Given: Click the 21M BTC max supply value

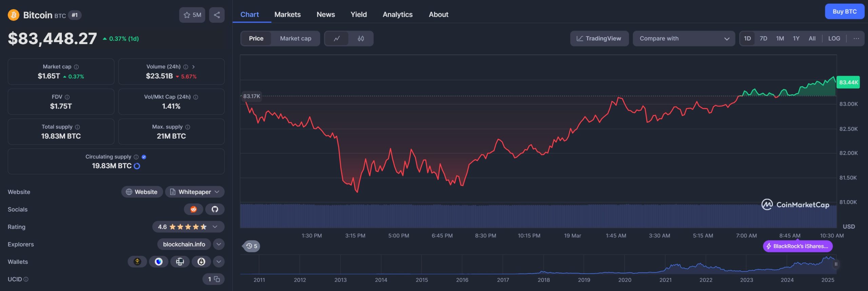Looking at the screenshot, I should 171,136.
